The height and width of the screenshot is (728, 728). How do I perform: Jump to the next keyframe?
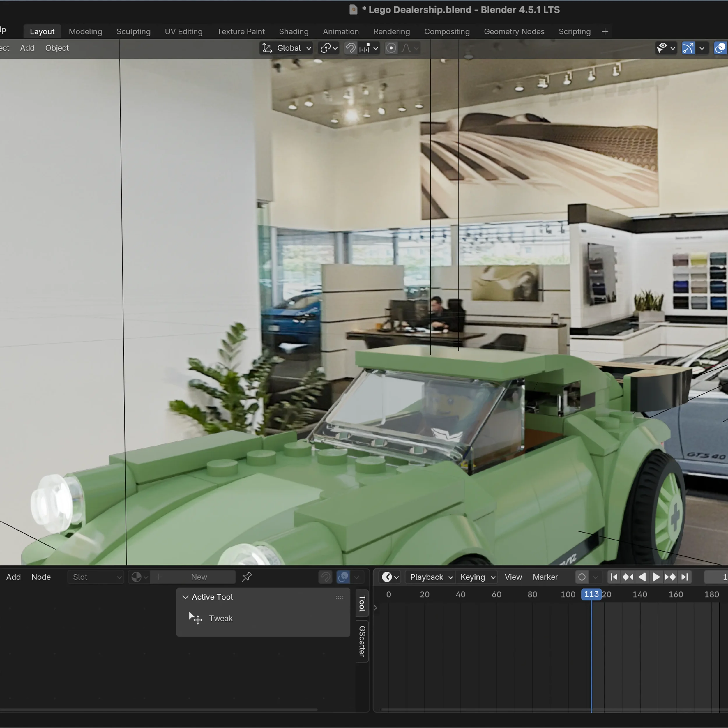(670, 577)
